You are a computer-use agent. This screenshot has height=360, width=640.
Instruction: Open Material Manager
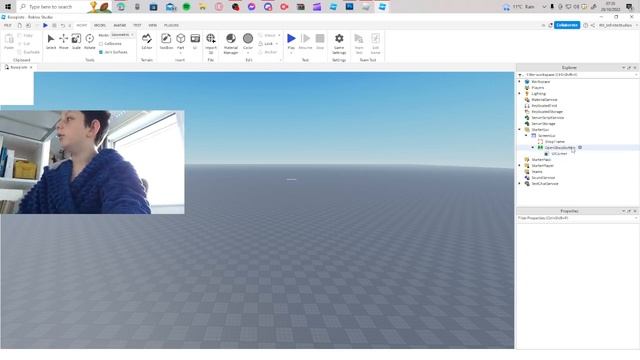[x=231, y=43]
